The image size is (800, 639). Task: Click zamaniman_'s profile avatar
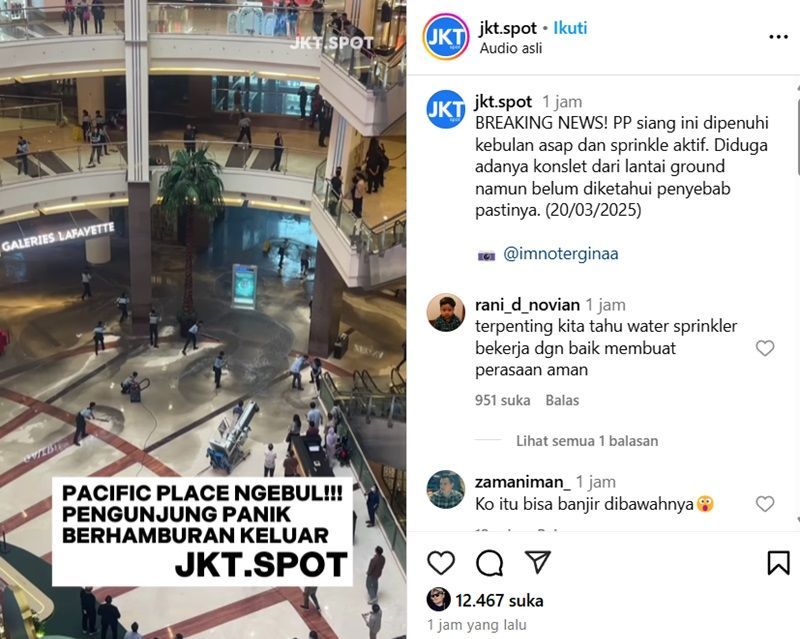[445, 490]
